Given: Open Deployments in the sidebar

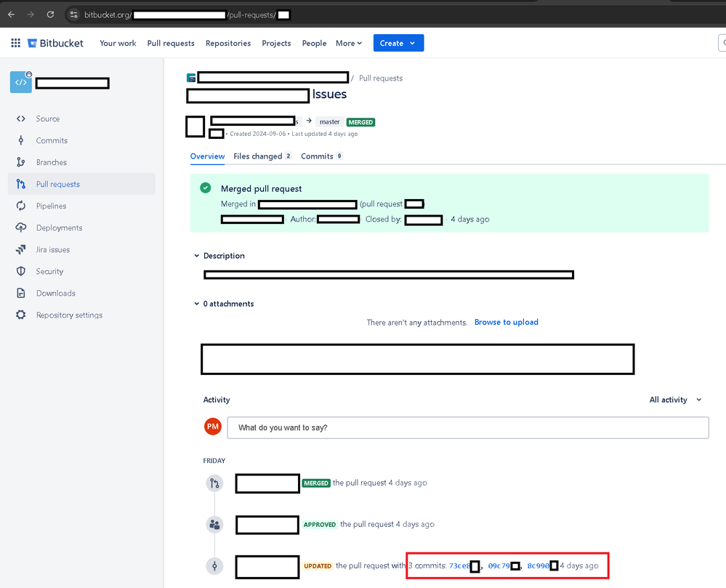Looking at the screenshot, I should click(x=59, y=227).
